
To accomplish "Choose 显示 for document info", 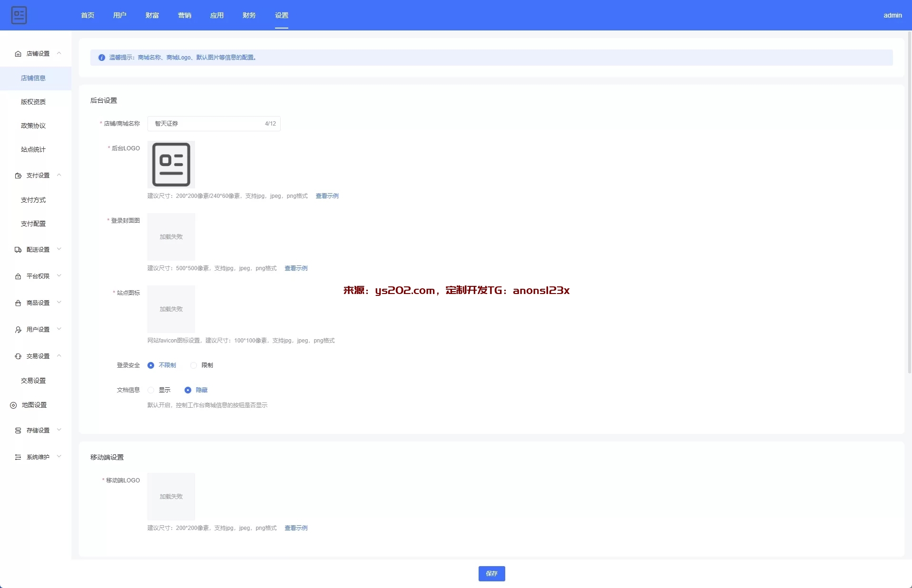I will [x=151, y=390].
